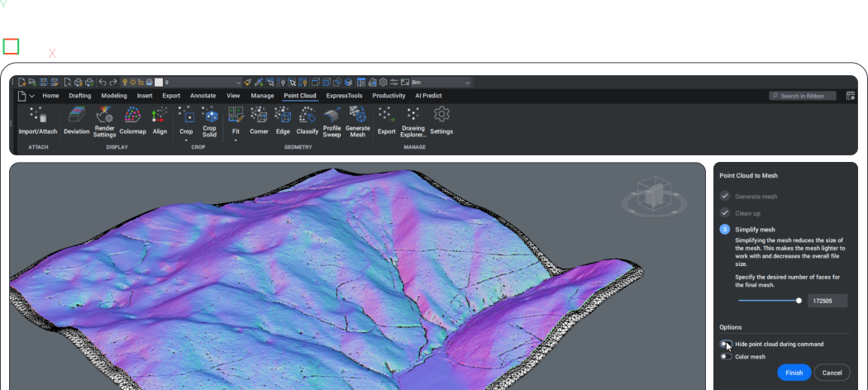Toggle Hide point cloud during command
The image size is (868, 390).
pos(726,344)
